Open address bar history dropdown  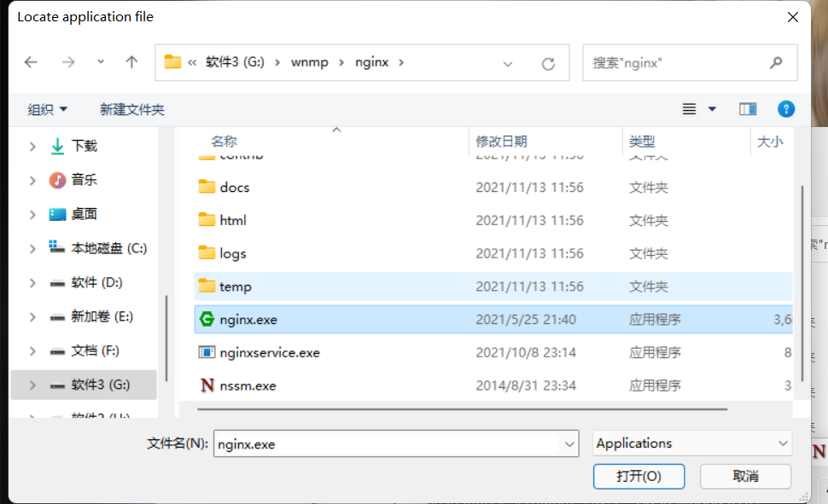click(507, 64)
